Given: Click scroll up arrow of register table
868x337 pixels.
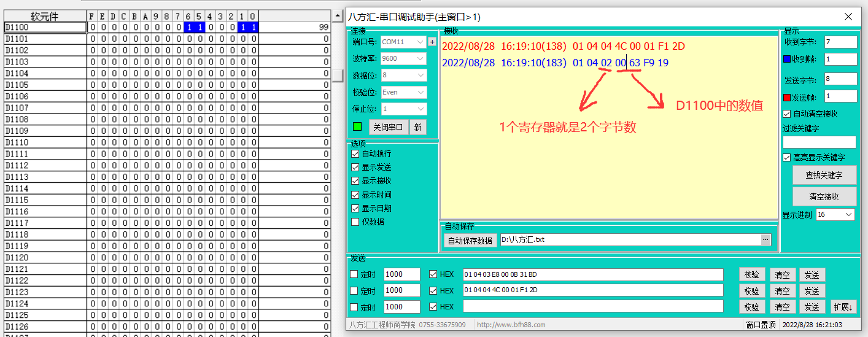Looking at the screenshot, I should point(338,15).
